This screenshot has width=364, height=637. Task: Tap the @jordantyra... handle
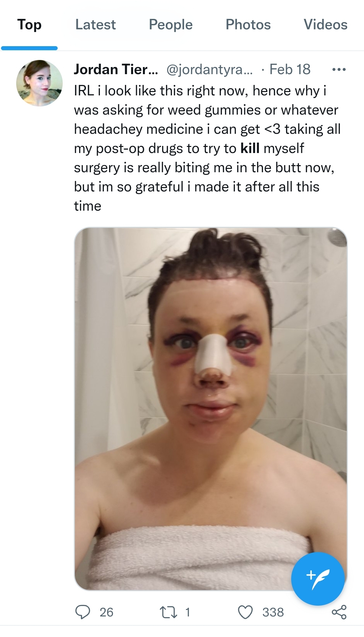[209, 69]
